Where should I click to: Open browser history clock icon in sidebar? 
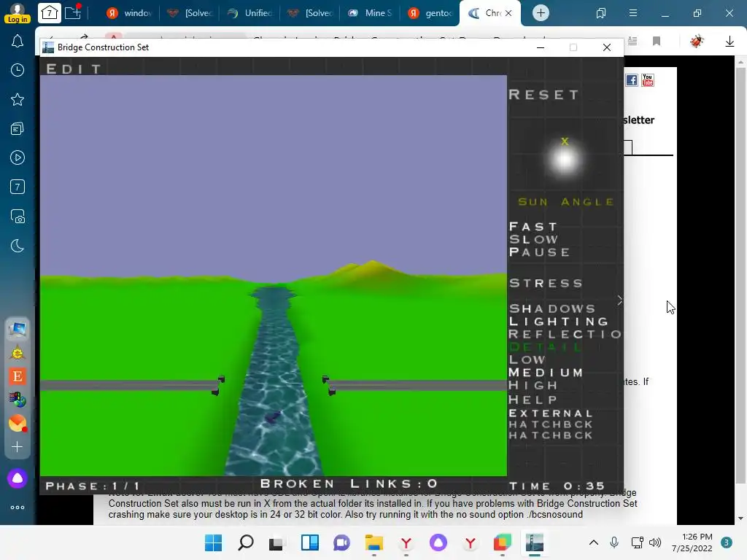tap(18, 70)
